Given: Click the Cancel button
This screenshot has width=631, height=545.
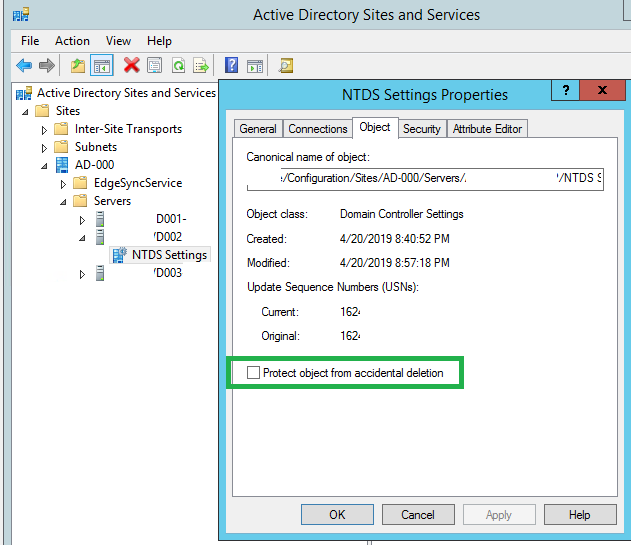Looking at the screenshot, I should point(418,514).
